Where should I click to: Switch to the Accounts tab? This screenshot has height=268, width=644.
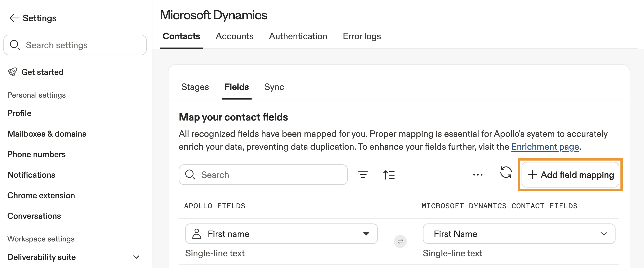234,36
